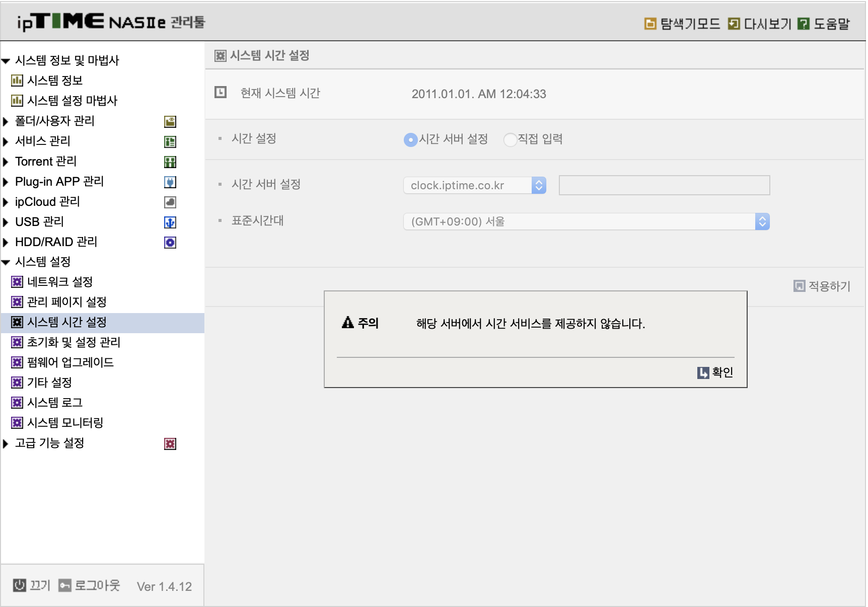Select the 시간 서버 설정 radio button
Viewport: 868px width, 607px height.
pos(411,139)
